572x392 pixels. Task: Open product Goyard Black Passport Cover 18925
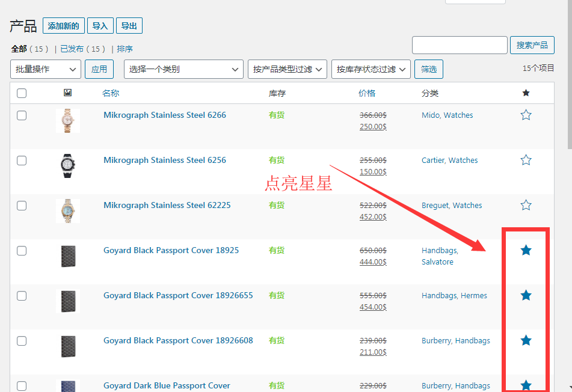[x=171, y=251]
